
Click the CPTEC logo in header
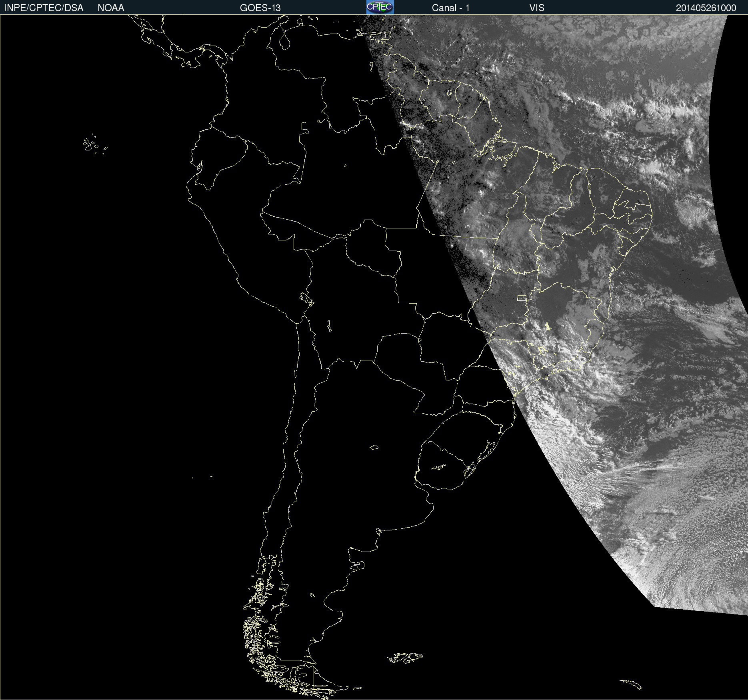pos(380,7)
